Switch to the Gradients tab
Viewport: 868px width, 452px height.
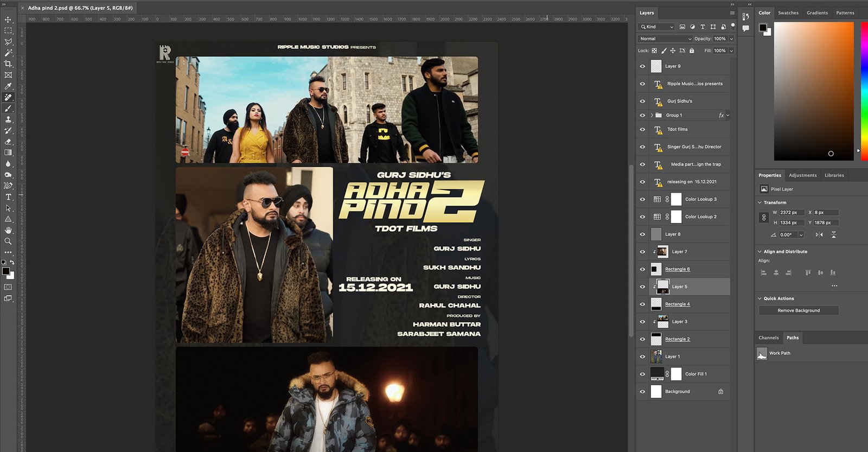pyautogui.click(x=817, y=13)
